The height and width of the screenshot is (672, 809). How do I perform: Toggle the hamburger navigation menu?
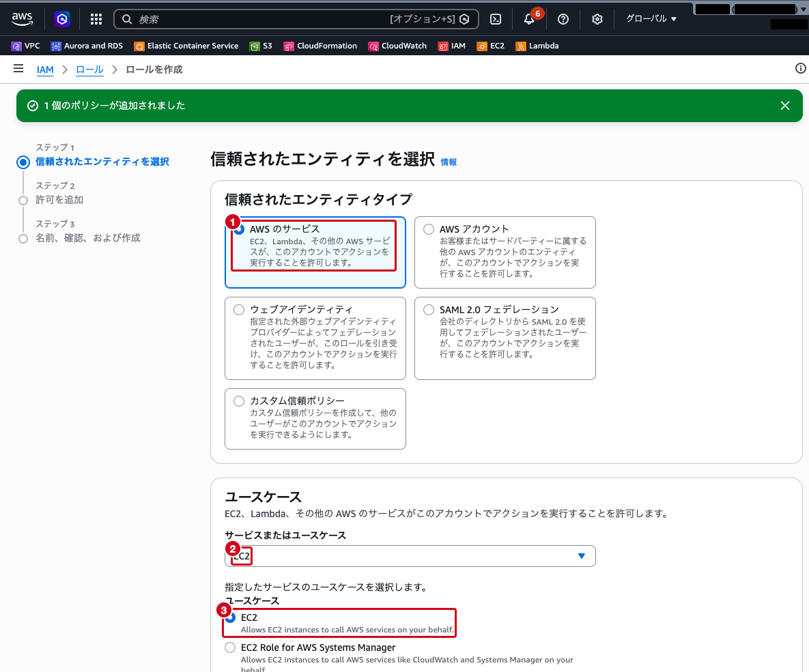(x=18, y=69)
